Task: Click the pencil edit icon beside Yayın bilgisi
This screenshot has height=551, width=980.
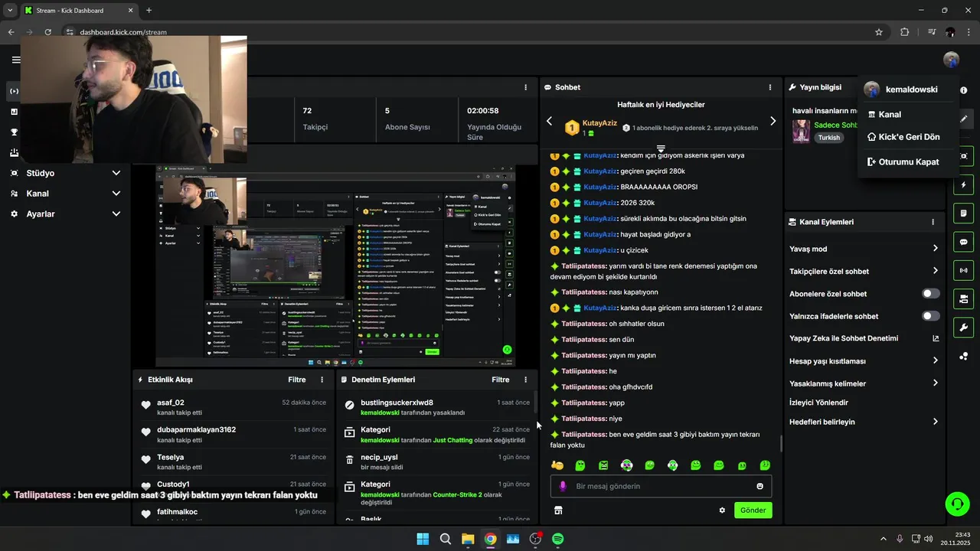Action: 964,119
